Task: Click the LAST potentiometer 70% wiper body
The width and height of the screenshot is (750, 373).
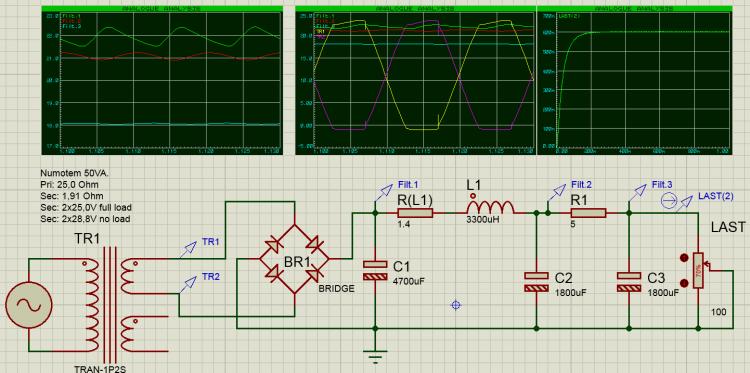Action: (698, 270)
